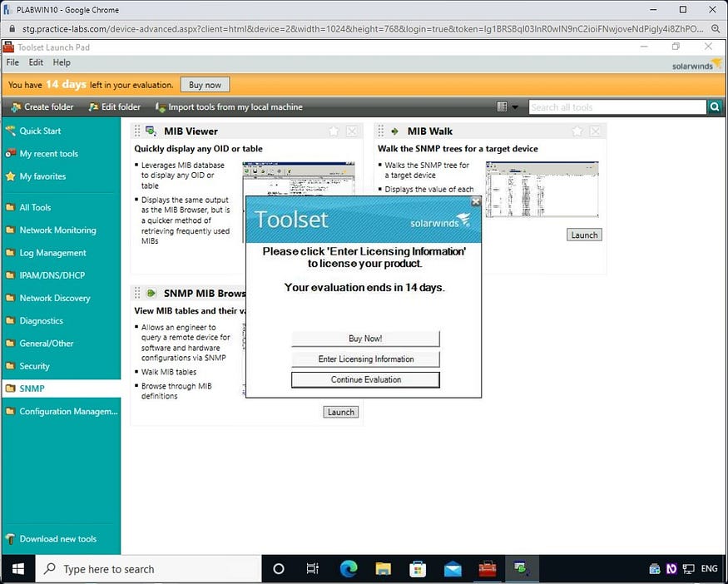Click the grid layout view icon

click(x=502, y=107)
